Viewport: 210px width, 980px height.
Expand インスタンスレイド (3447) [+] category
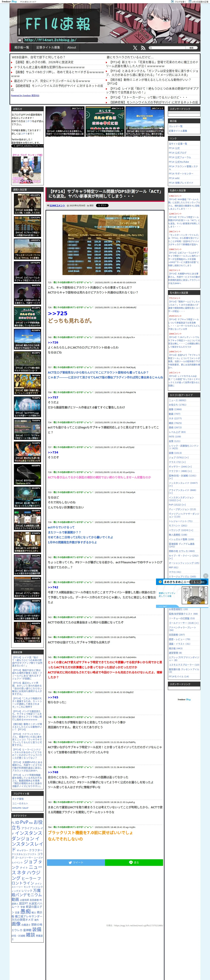(x=183, y=484)
